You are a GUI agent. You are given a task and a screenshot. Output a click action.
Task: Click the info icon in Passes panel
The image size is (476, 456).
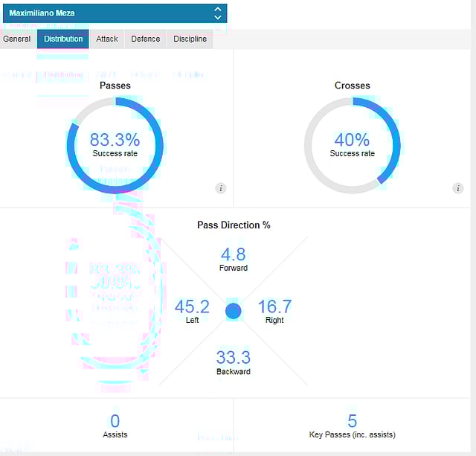click(x=221, y=188)
